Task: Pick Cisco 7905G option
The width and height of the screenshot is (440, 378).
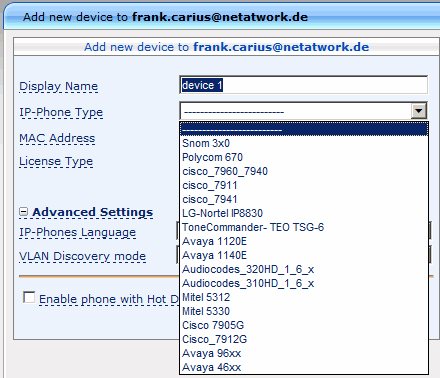Action: click(x=304, y=325)
